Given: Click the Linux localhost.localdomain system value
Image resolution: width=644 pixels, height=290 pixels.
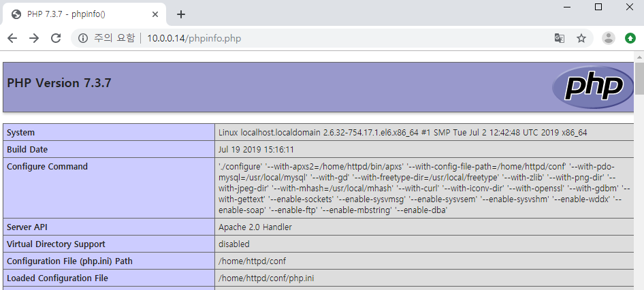Looking at the screenshot, I should pos(402,132).
